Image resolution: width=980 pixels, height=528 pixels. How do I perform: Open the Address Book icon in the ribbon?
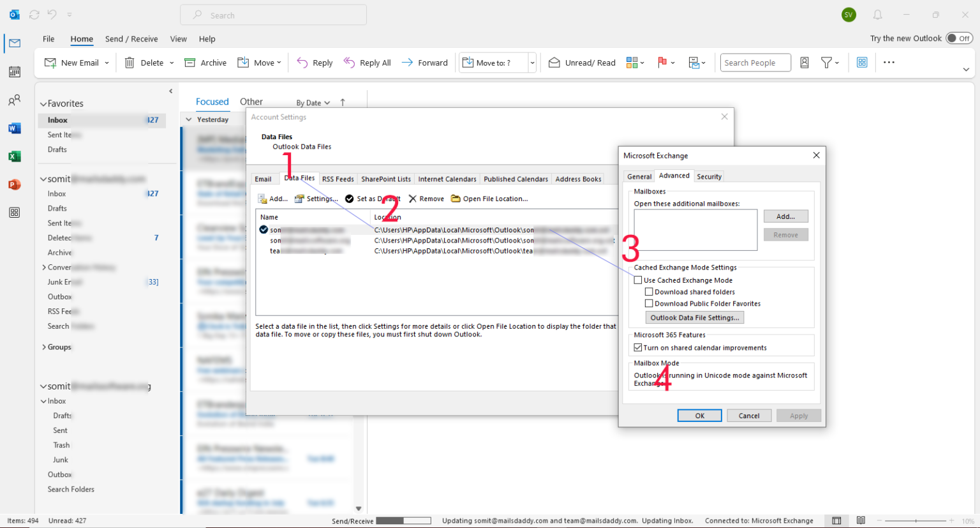pyautogui.click(x=804, y=62)
